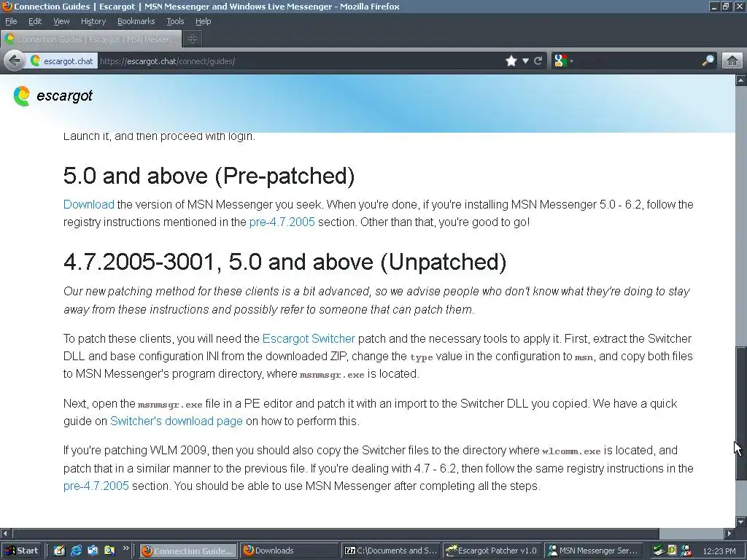
Task: Click the magnifier search quick launch icon
Action: pyautogui.click(x=109, y=551)
